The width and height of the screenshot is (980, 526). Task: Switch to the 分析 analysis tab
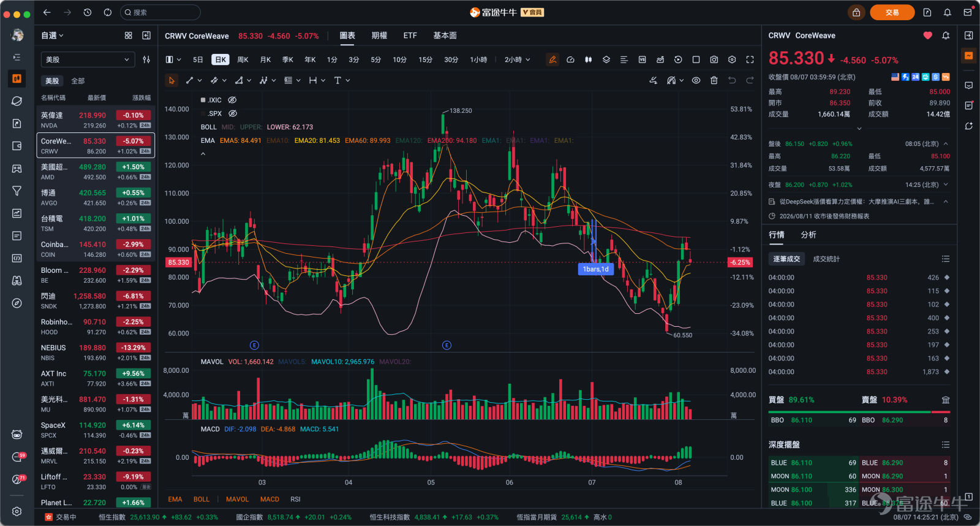(x=809, y=235)
